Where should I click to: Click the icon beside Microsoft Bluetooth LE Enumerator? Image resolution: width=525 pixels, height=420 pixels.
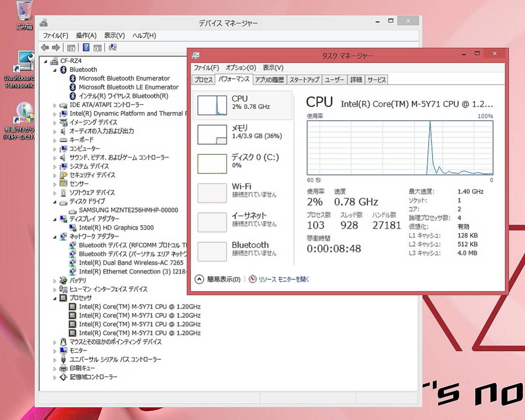[73, 87]
